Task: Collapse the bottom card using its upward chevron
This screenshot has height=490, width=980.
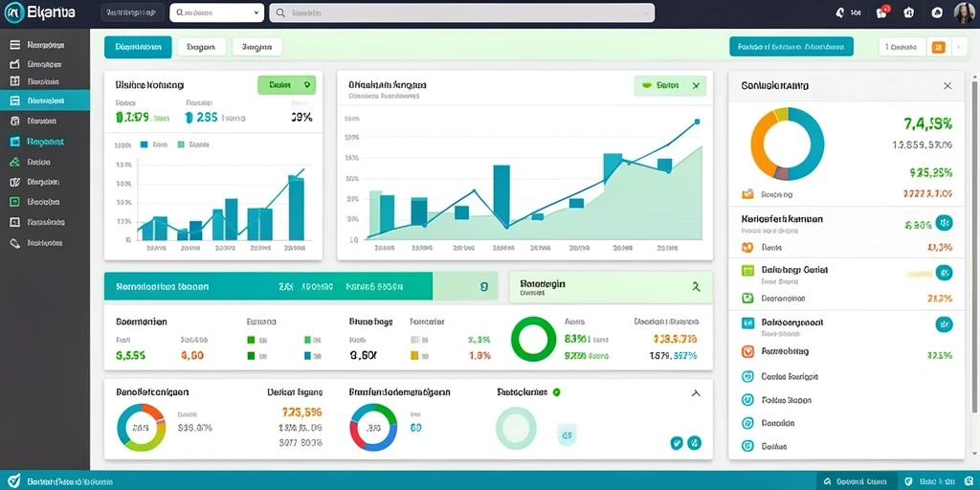Action: tap(697, 393)
